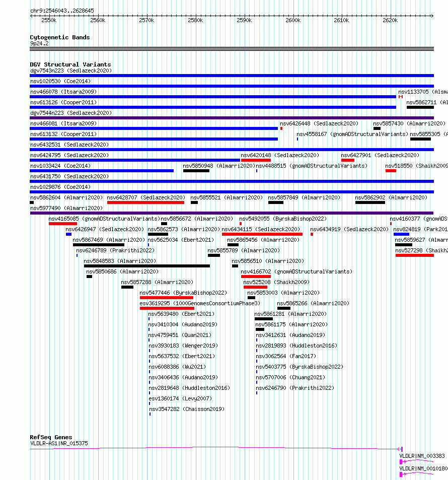Image resolution: width=448 pixels, height=480 pixels.
Task: Click nsv3062564 (Fan2017) label
Action: coord(286,356)
